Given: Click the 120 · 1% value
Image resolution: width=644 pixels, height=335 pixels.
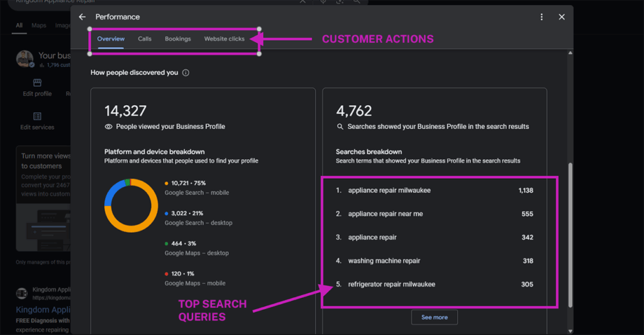Looking at the screenshot, I should [183, 274].
